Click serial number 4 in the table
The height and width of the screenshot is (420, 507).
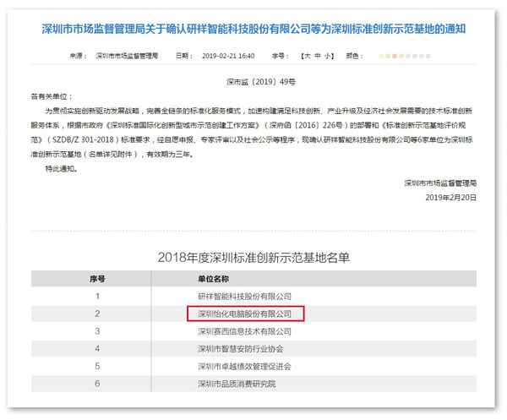tap(97, 348)
